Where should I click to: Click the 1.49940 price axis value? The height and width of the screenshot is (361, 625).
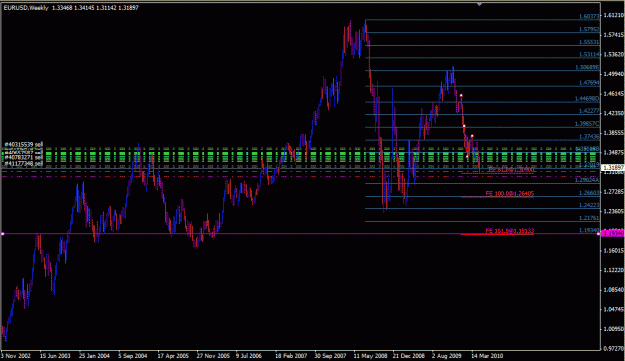click(614, 74)
